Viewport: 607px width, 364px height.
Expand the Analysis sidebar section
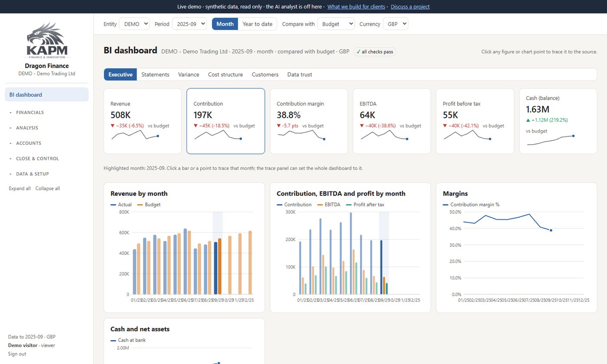click(x=47, y=128)
